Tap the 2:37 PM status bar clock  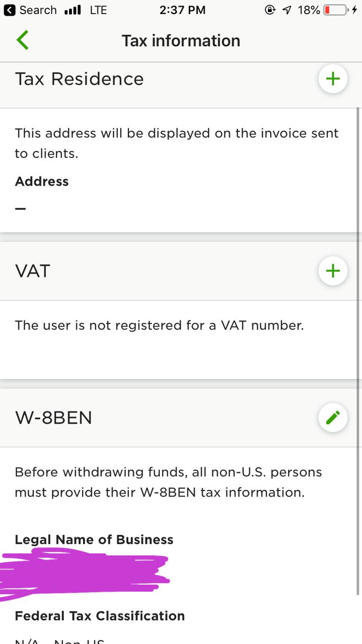pos(182,10)
